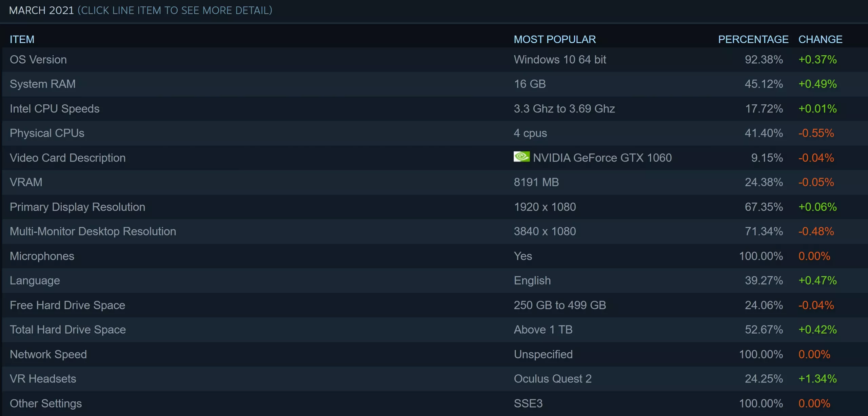Expand Multi-Monitor Desktop Resolution row
Viewport: 868px width, 416px height.
pos(93,231)
